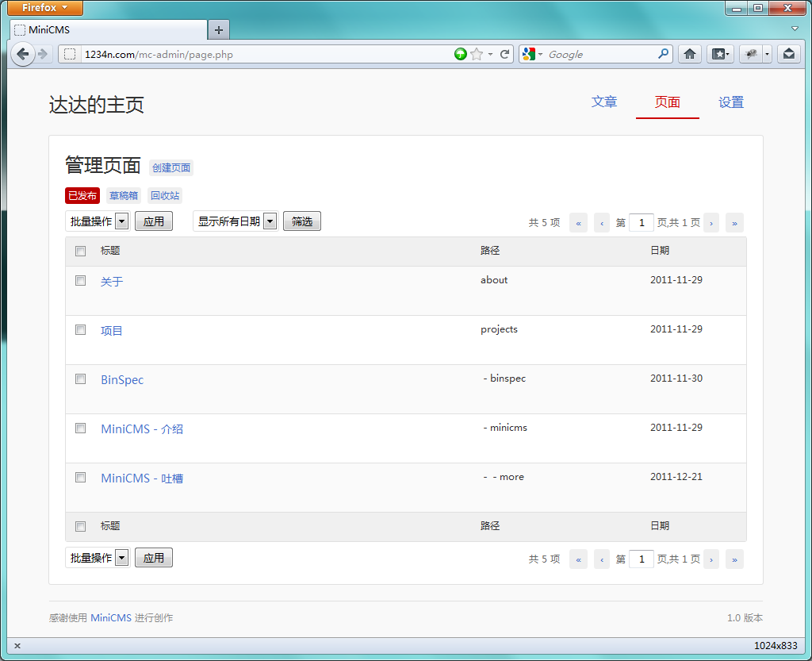812x661 pixels.
Task: Check the box for the 关于 page
Action: pyautogui.click(x=80, y=280)
